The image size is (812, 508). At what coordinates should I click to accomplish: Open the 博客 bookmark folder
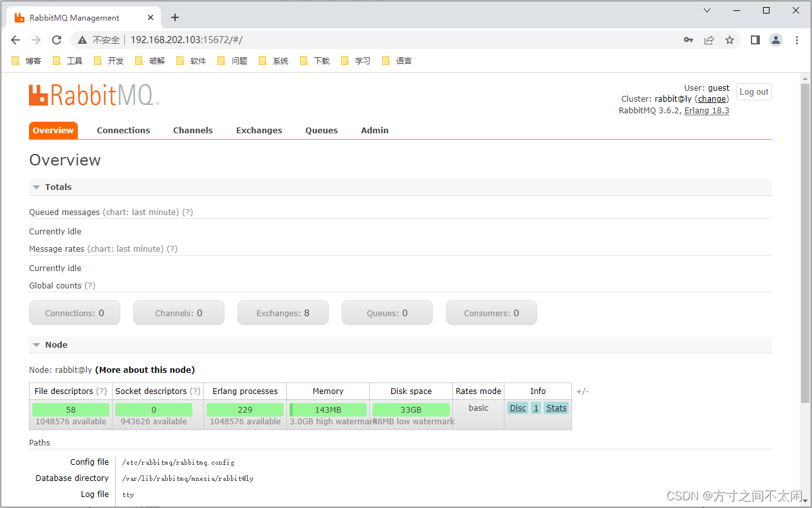pyautogui.click(x=27, y=61)
